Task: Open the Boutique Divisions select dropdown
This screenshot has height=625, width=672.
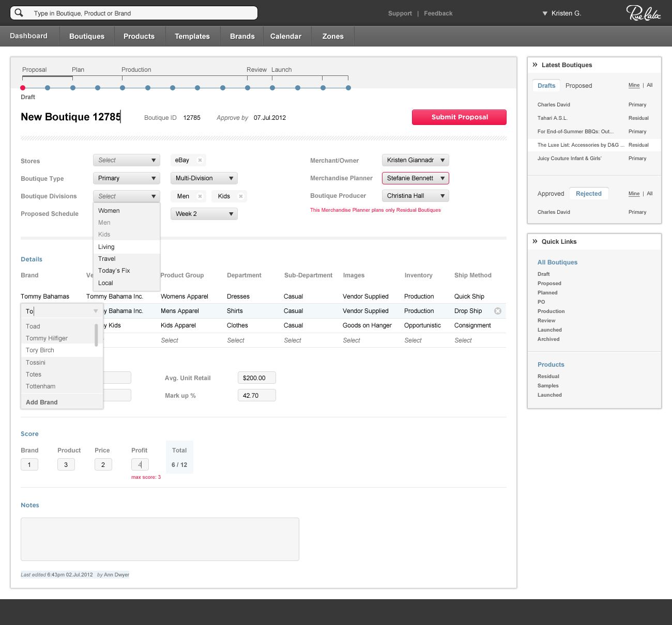Action: point(127,196)
